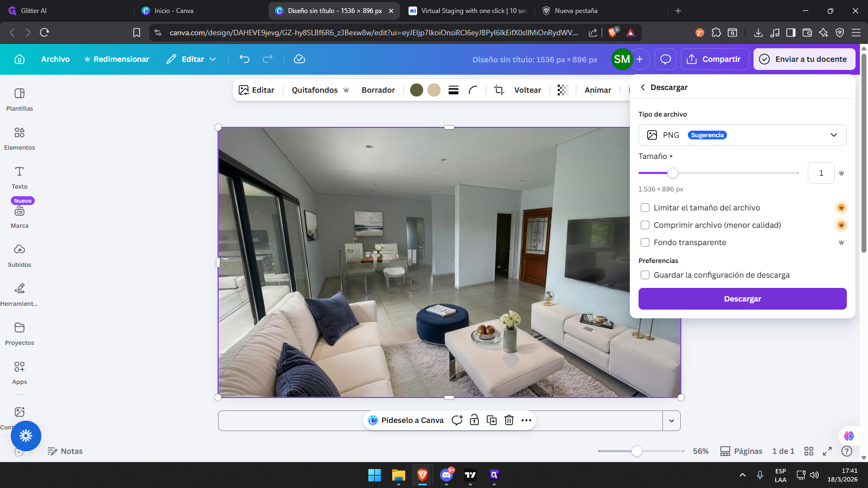
Task: Switch to the Inicio - Canva tab
Action: pyautogui.click(x=174, y=11)
